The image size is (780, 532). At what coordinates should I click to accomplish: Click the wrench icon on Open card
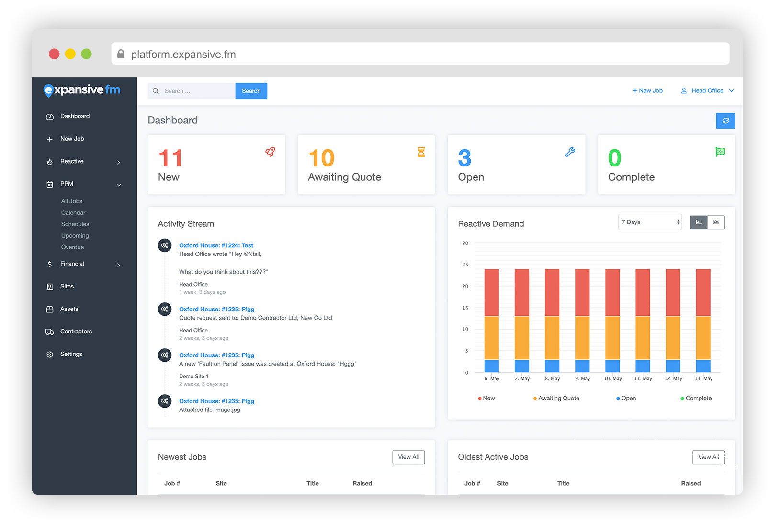coord(570,152)
